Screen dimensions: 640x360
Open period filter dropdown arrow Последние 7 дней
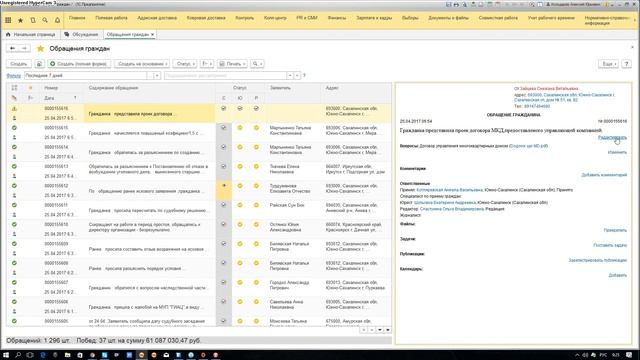click(157, 76)
